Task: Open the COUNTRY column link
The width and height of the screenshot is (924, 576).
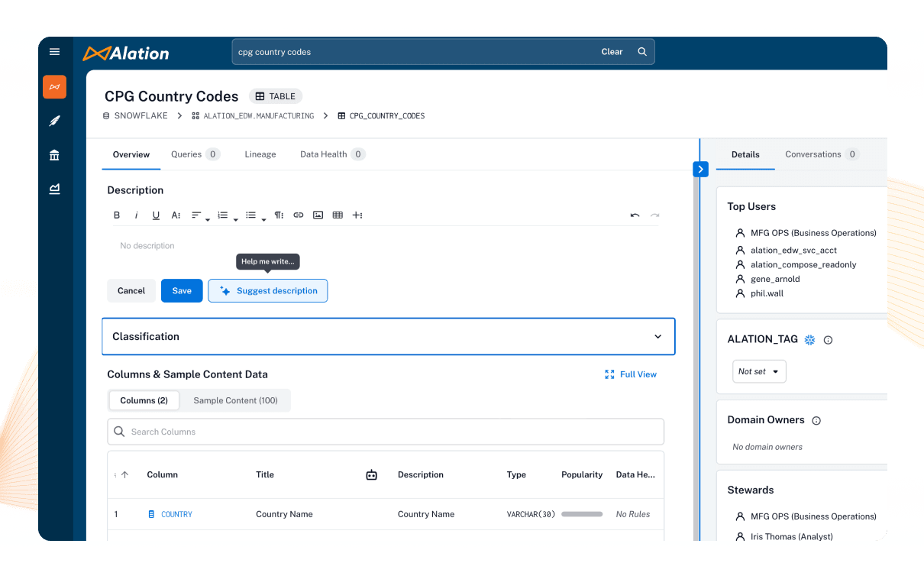Action: point(176,515)
